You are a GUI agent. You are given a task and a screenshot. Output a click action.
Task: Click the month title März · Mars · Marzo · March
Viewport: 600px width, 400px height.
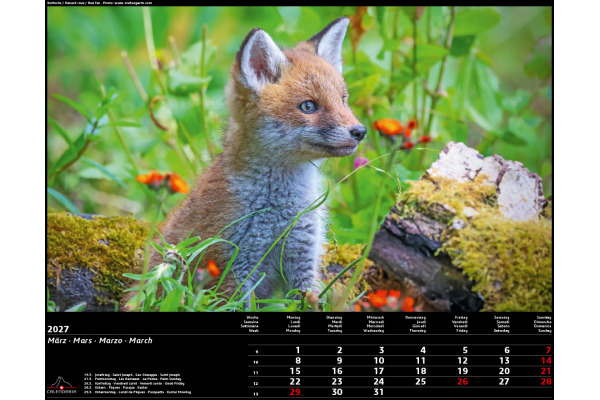(100, 340)
